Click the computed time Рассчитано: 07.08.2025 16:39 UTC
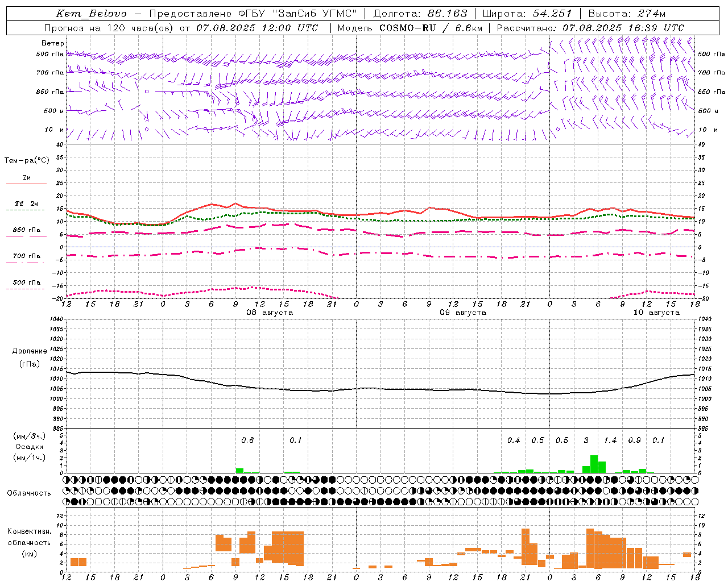 590,28
